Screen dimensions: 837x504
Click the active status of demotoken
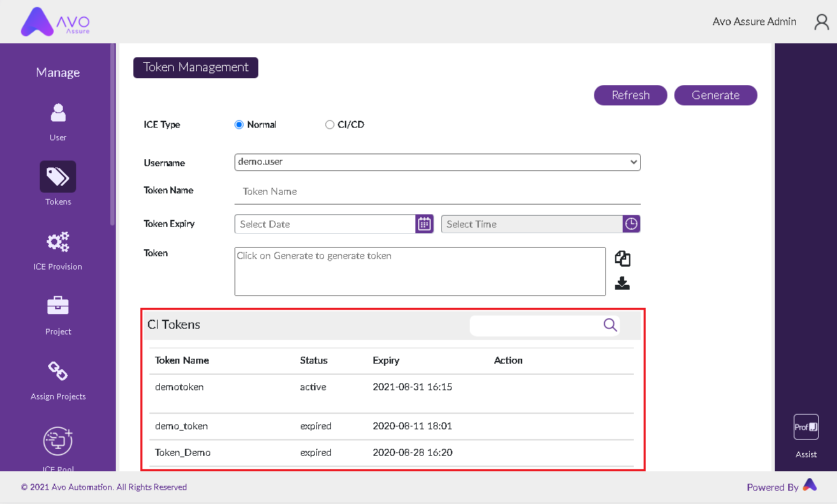click(313, 387)
